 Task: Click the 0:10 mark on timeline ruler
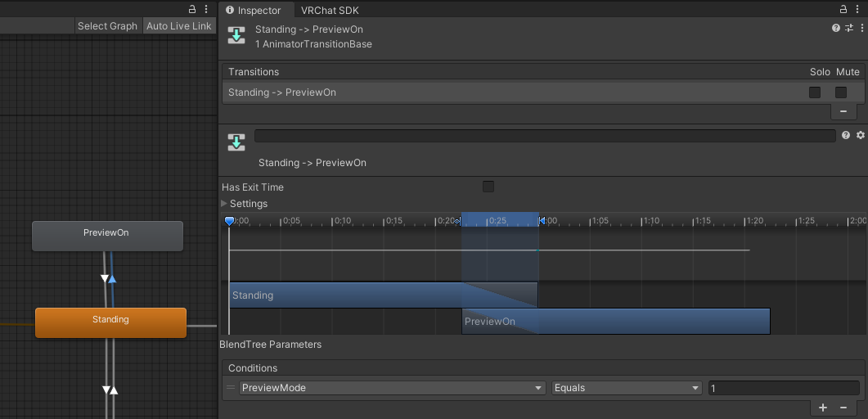(342, 221)
